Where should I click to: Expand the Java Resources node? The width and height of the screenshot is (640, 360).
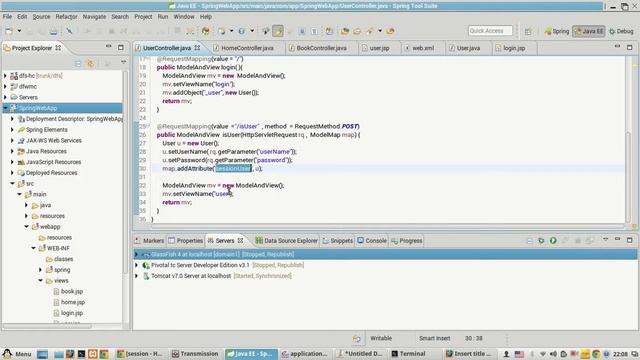coord(12,151)
